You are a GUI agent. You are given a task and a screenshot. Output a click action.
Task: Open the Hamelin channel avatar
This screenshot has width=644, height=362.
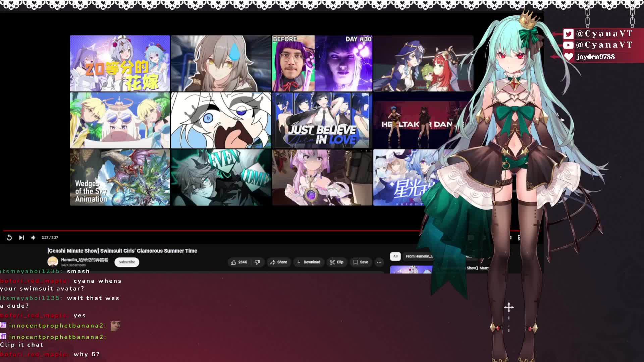click(x=53, y=262)
